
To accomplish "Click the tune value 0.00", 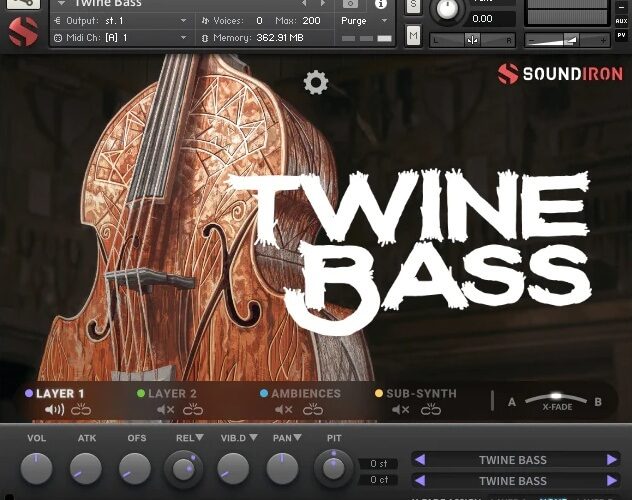I will 482,19.
